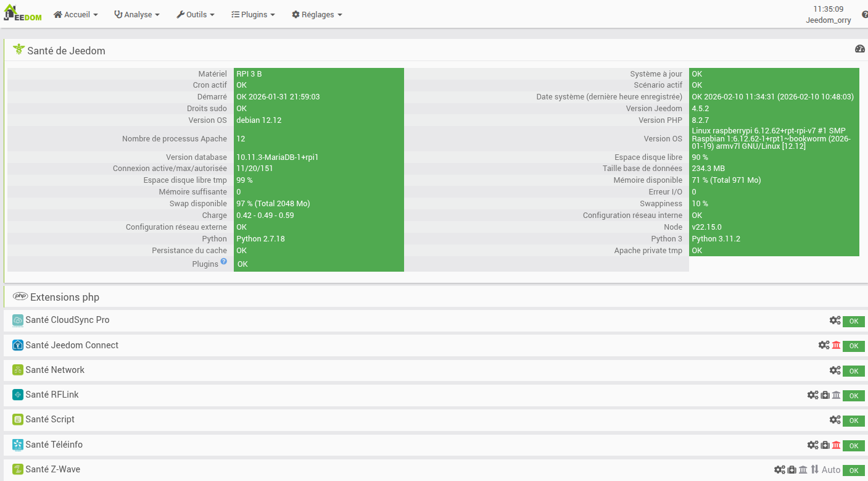Click the Santé de Jeedom heading

pyautogui.click(x=66, y=51)
